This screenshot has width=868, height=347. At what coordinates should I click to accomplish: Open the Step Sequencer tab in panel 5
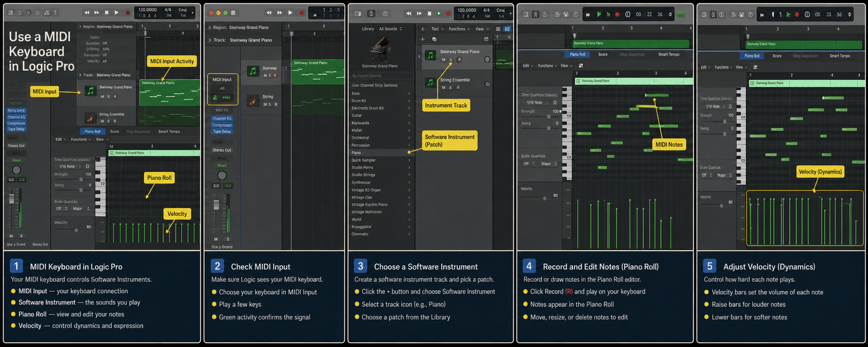point(806,56)
